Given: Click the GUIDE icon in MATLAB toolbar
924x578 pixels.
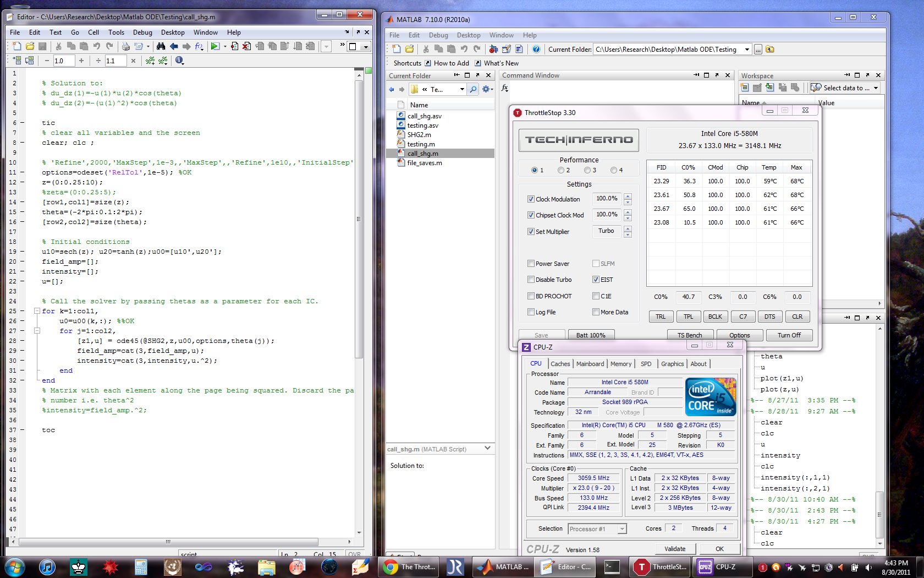Looking at the screenshot, I should point(506,49).
